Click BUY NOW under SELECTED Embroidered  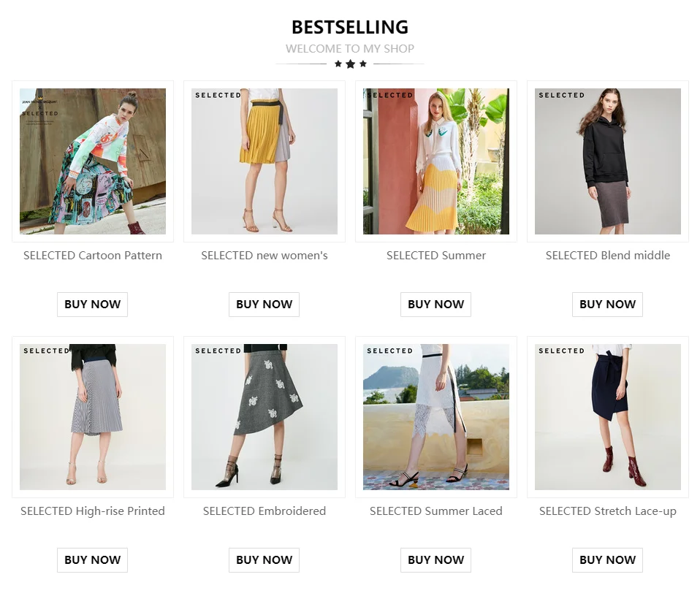coord(265,560)
